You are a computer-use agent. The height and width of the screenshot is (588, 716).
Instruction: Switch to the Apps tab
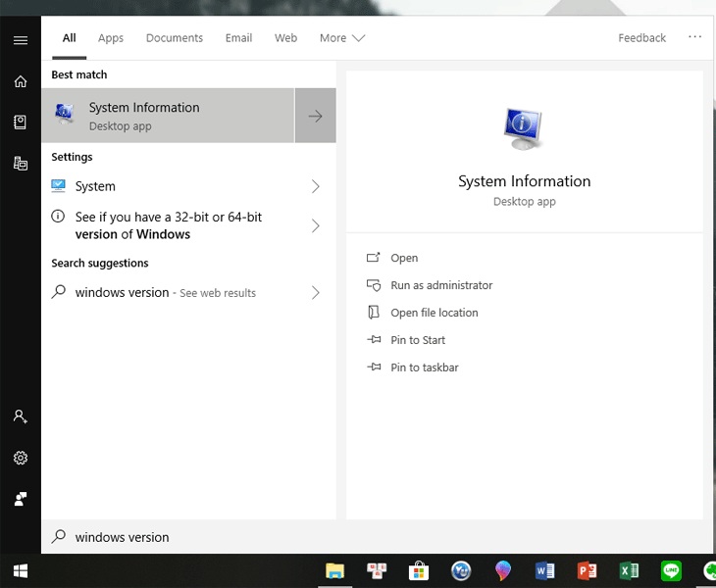(111, 38)
